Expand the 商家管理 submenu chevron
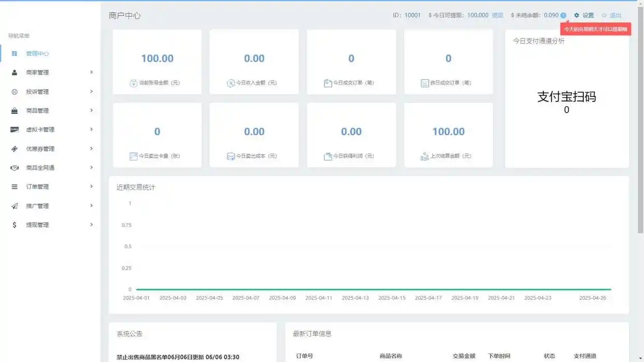Screen dimensions: 644x362 click(91, 73)
